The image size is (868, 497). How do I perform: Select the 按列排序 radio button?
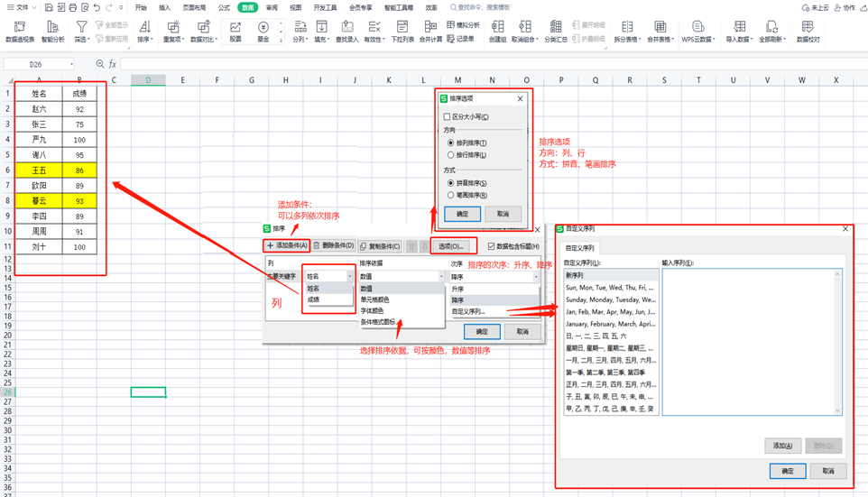click(450, 143)
